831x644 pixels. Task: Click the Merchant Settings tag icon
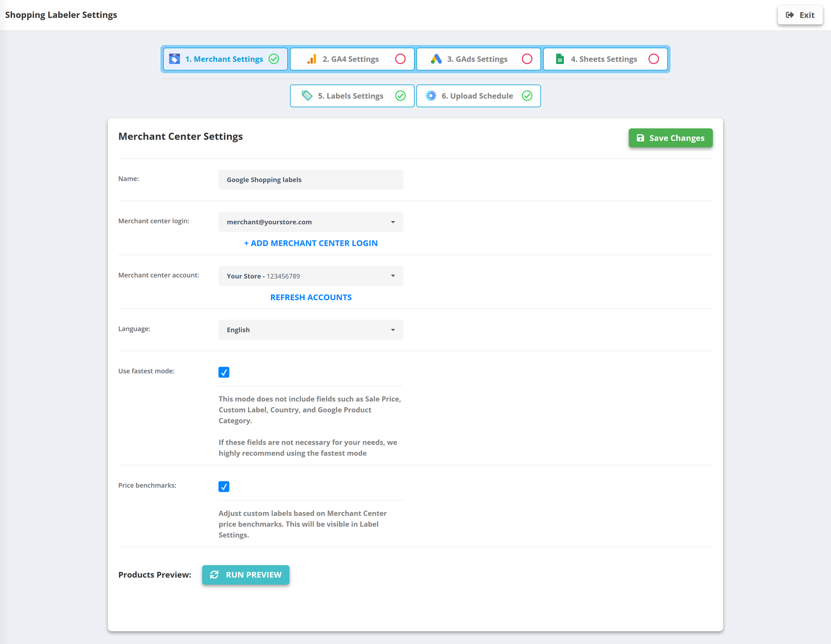coord(175,59)
